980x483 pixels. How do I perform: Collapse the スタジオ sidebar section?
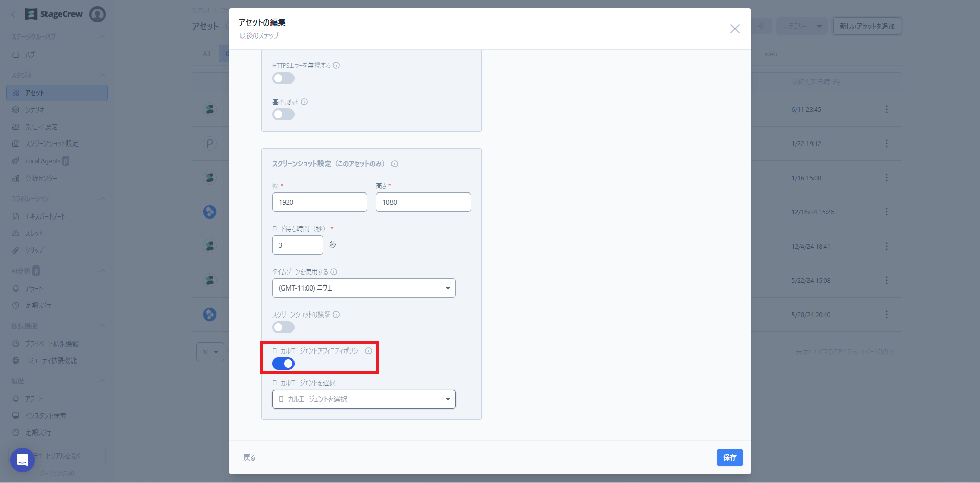click(103, 75)
